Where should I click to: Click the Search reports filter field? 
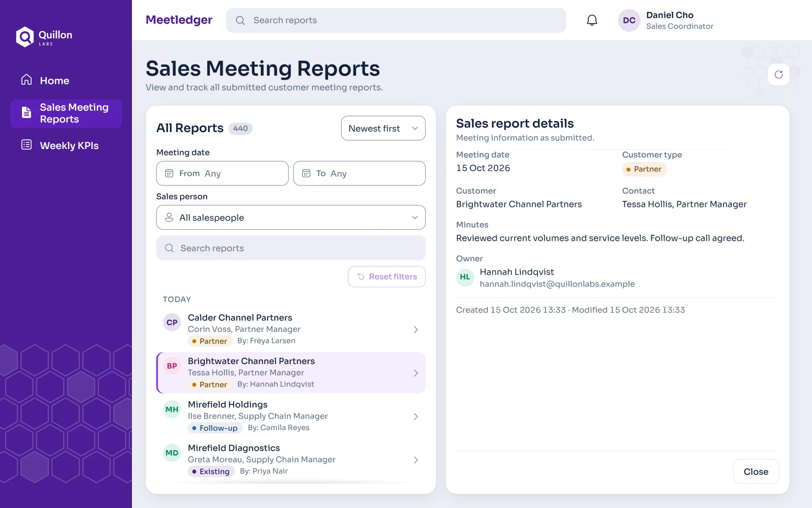(291, 248)
